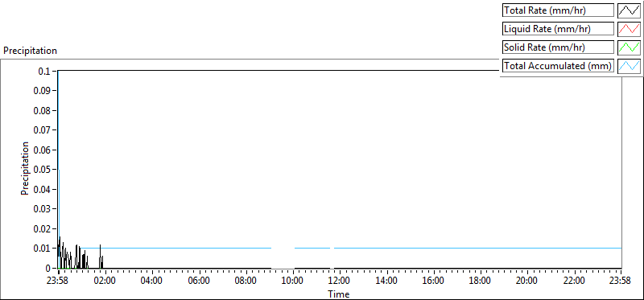
Task: Click the 06:00 time axis marker
Action: coord(200,282)
